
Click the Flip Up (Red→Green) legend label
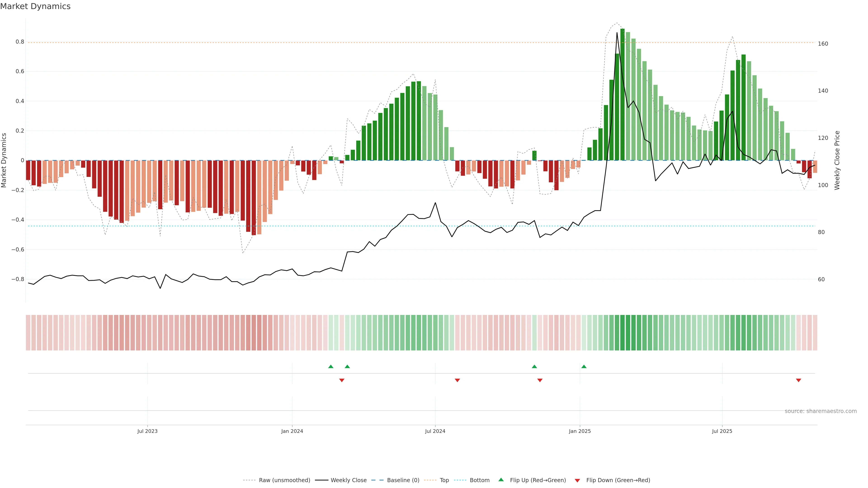[x=538, y=480]
